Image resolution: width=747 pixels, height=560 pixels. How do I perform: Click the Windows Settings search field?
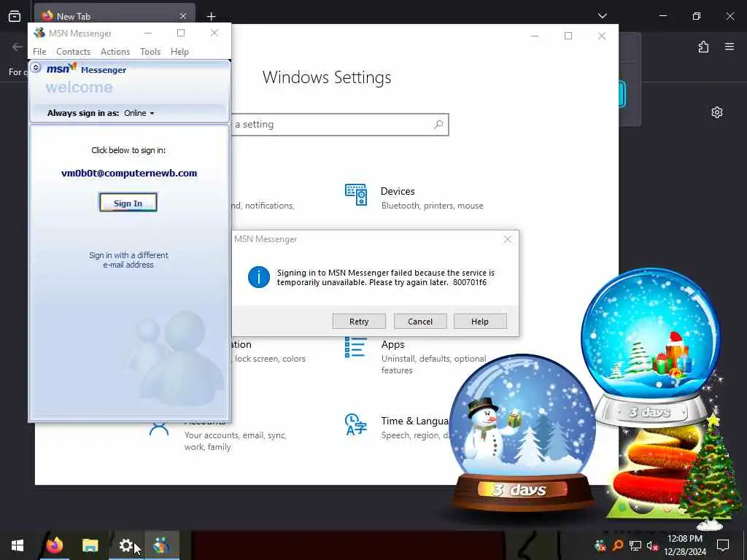pos(339,125)
